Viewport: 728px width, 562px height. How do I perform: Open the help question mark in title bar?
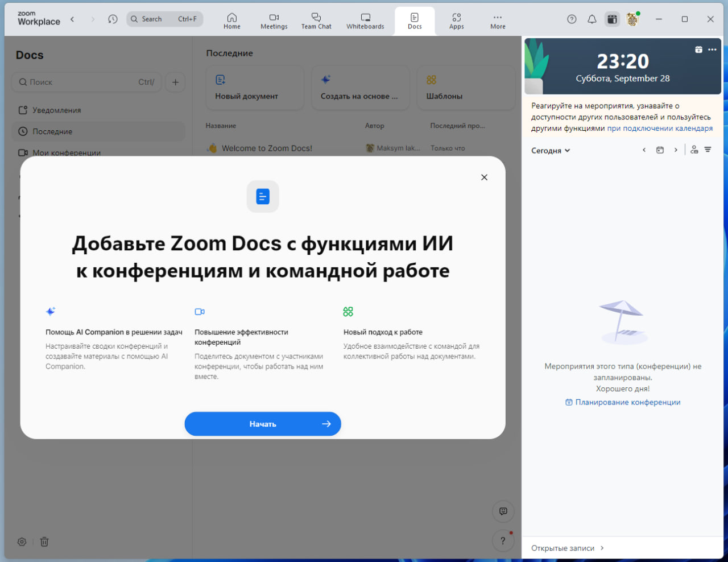[572, 19]
